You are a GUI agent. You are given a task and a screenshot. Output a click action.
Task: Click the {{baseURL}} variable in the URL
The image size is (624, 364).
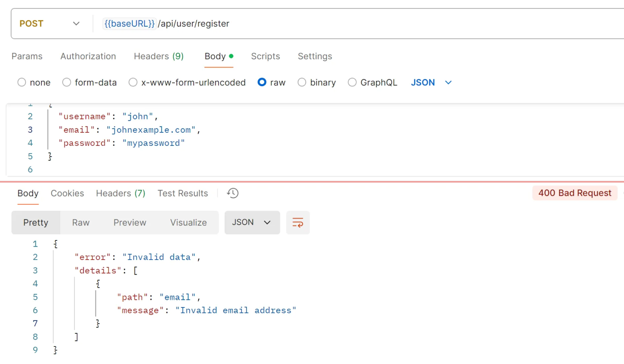tap(129, 24)
